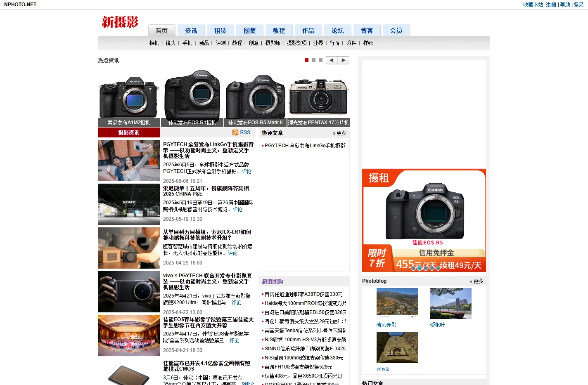Open Sony ILX-LR1 article thumbnail
Image resolution: width=588 pixels, height=385 pixels.
click(129, 248)
